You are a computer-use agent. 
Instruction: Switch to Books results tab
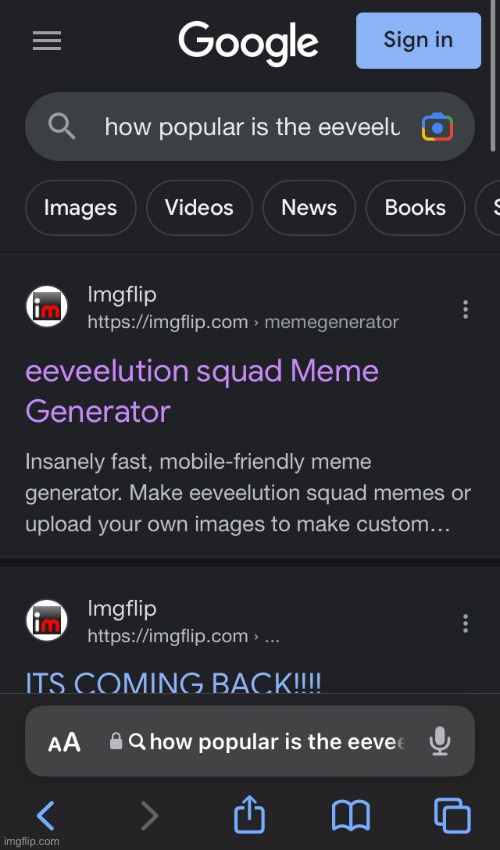point(415,208)
